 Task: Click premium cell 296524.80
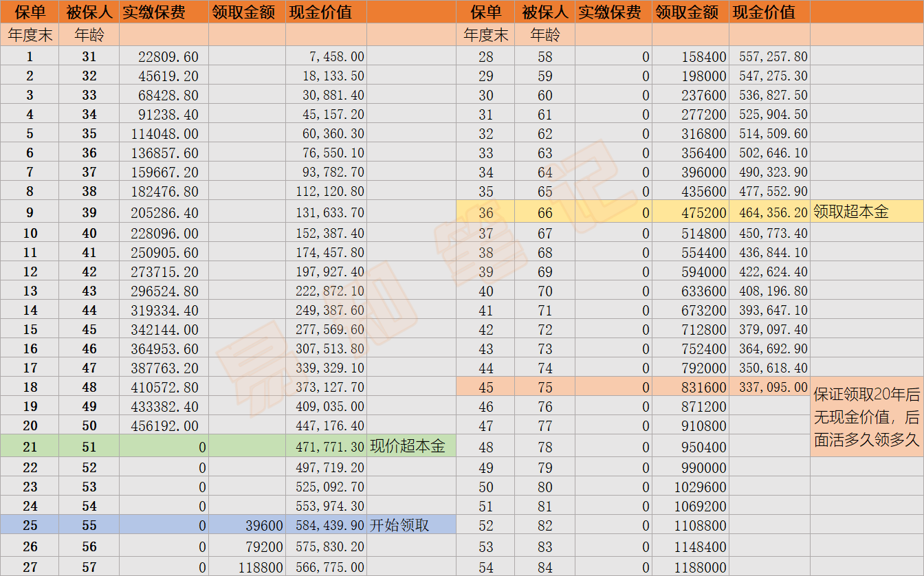tap(164, 291)
